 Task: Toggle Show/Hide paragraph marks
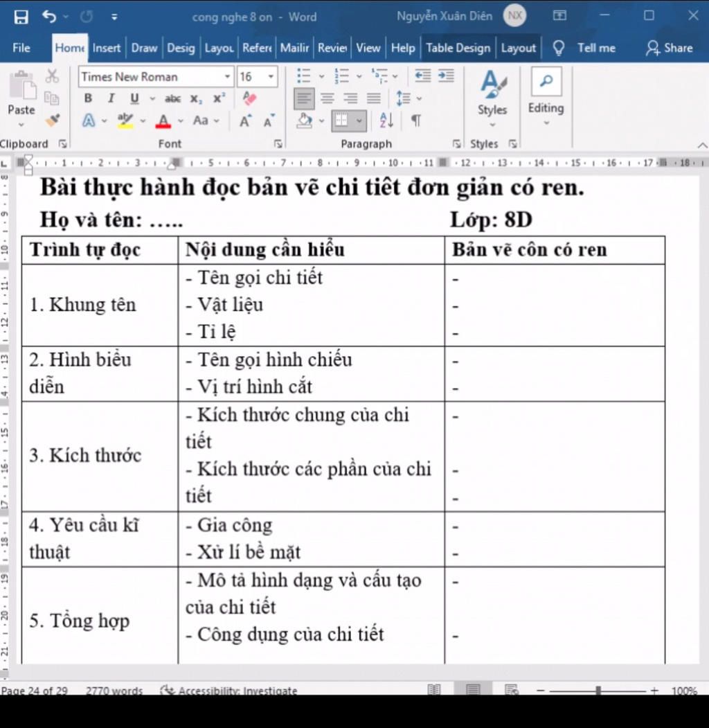(416, 121)
